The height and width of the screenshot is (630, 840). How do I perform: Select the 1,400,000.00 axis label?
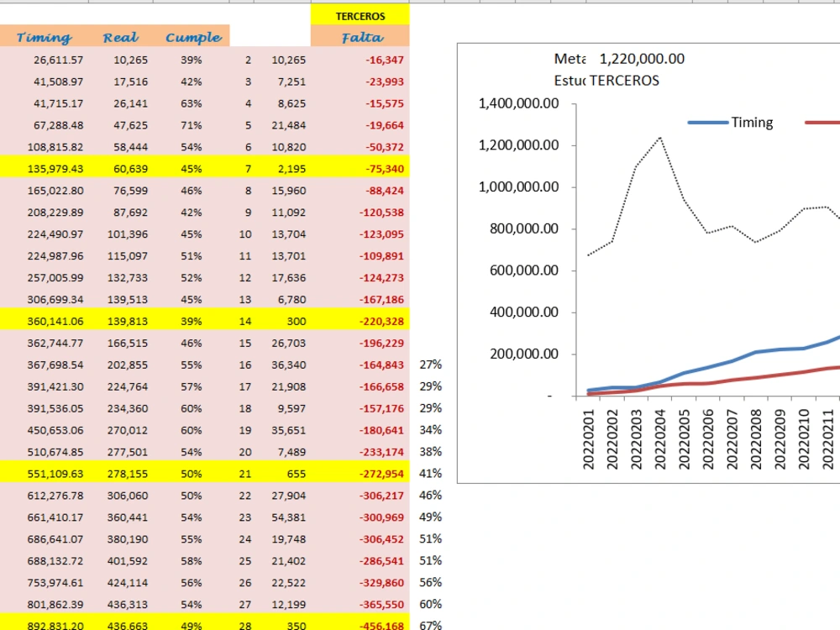[518, 104]
